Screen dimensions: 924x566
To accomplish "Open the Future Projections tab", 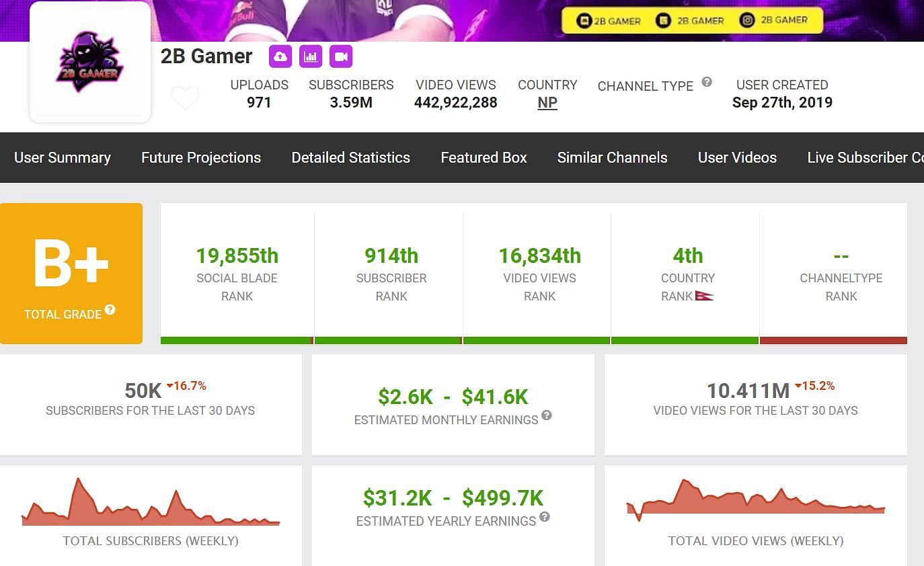I will 201,157.
